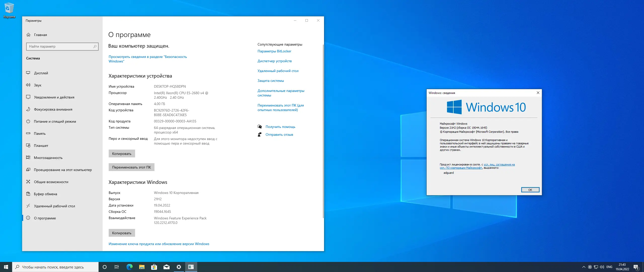
Task: Click the Find a setting search box
Action: [60, 46]
